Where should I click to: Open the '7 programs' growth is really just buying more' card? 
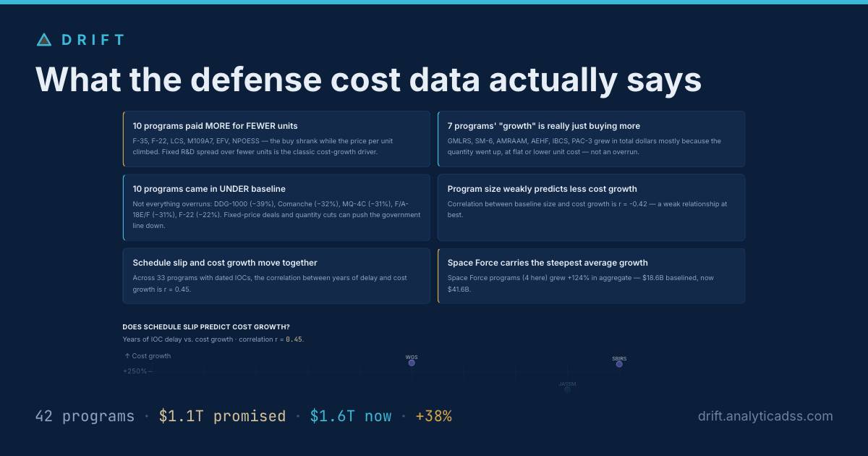[591, 139]
